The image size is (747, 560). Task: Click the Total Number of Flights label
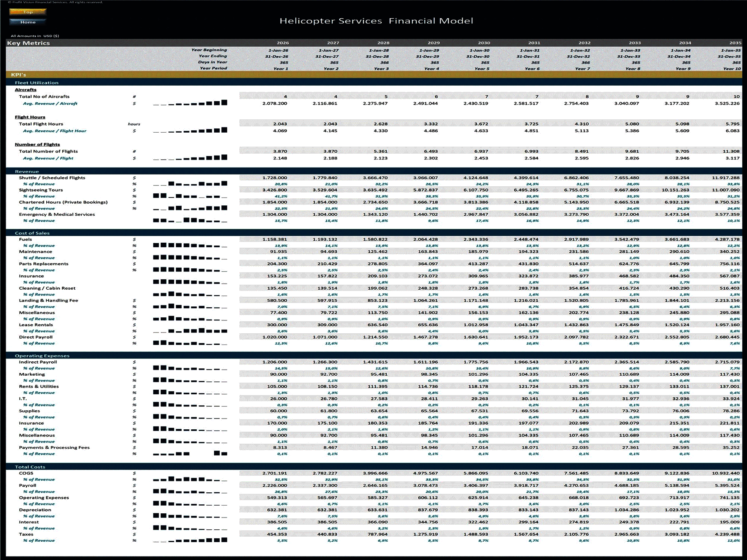(48, 152)
